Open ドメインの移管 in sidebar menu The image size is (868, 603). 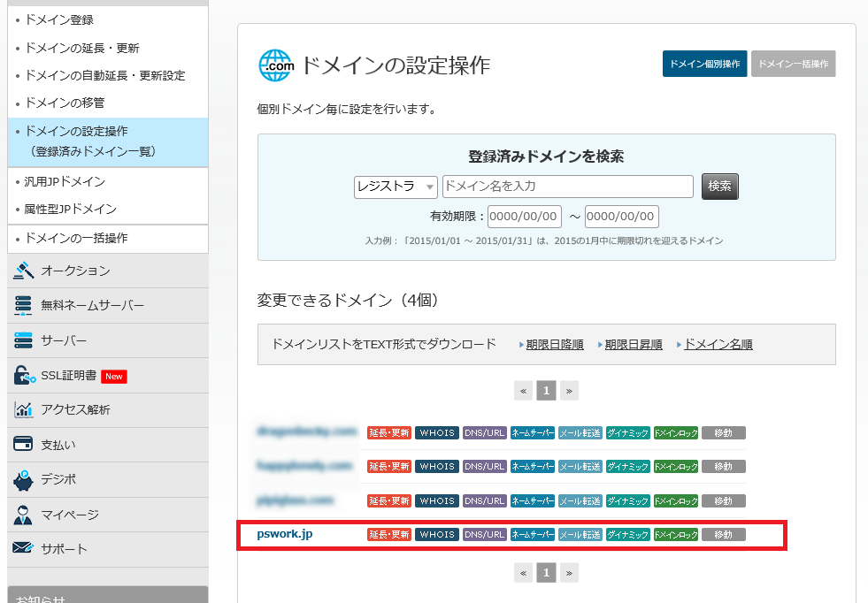[66, 103]
